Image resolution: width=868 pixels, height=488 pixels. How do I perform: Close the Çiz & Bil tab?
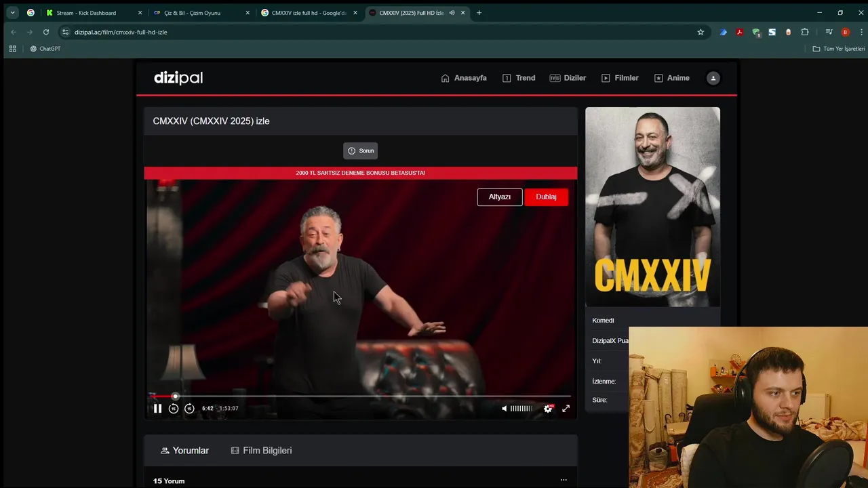click(x=248, y=13)
